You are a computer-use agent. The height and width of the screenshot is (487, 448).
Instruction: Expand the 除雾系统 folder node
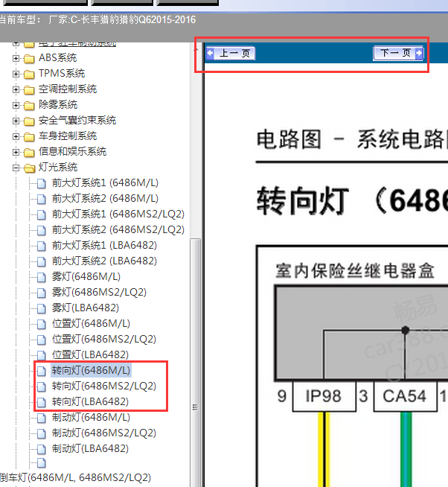pyautogui.click(x=16, y=105)
